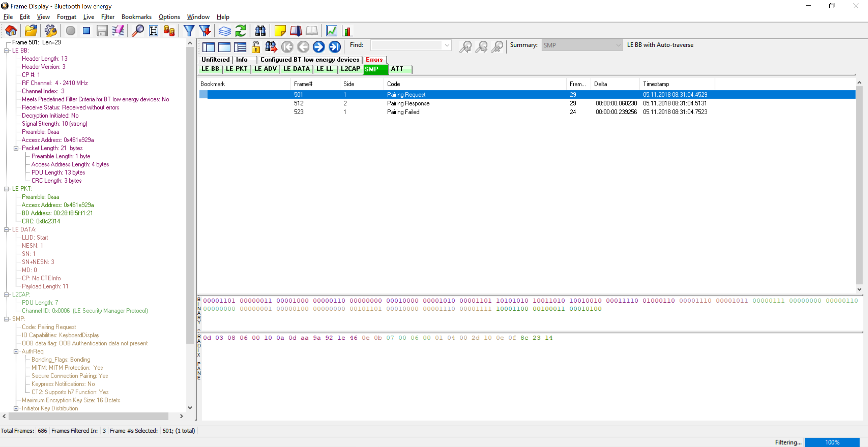The image size is (868, 447).
Task: Open the Find combo box dropdown
Action: (447, 45)
